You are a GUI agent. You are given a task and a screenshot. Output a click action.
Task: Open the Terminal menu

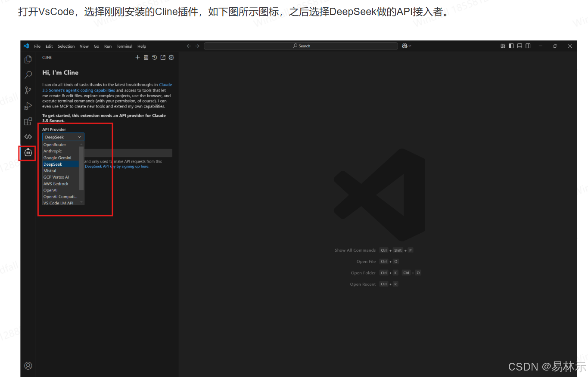(x=124, y=46)
